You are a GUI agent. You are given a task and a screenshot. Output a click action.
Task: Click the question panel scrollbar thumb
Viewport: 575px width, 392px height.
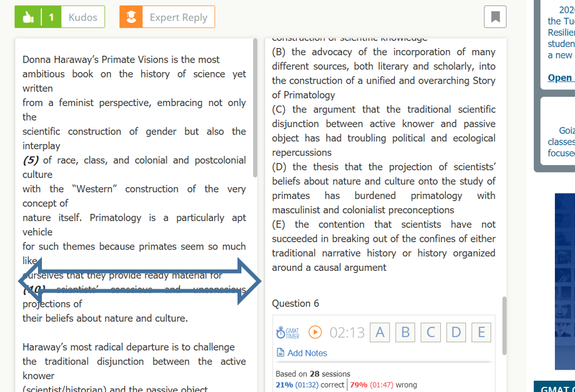[x=503, y=325]
